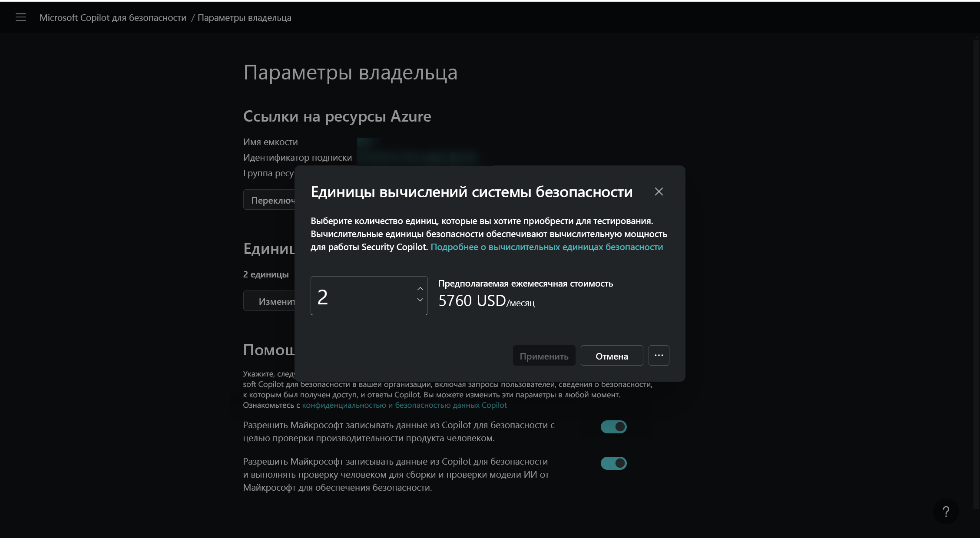Open the hamburger navigation menu
980x538 pixels.
pos(21,17)
